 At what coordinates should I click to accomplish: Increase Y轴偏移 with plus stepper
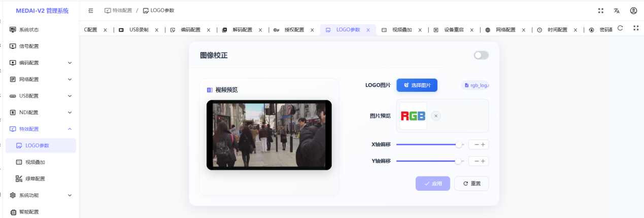[483, 162]
